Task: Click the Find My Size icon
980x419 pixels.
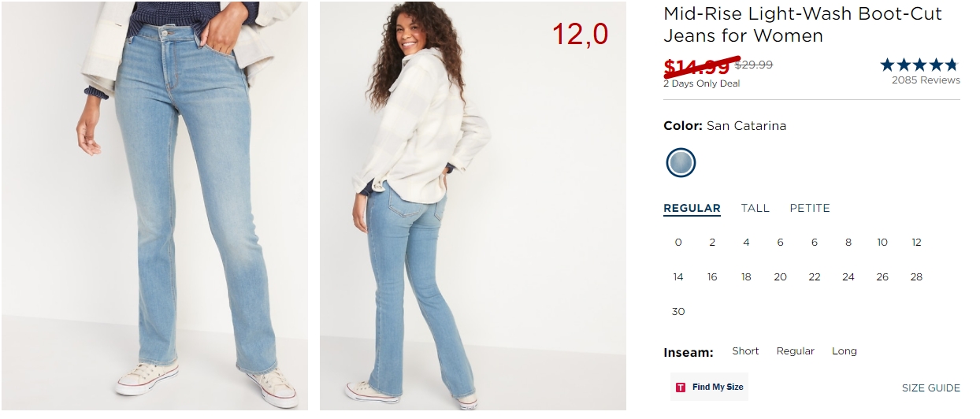Action: 681,387
